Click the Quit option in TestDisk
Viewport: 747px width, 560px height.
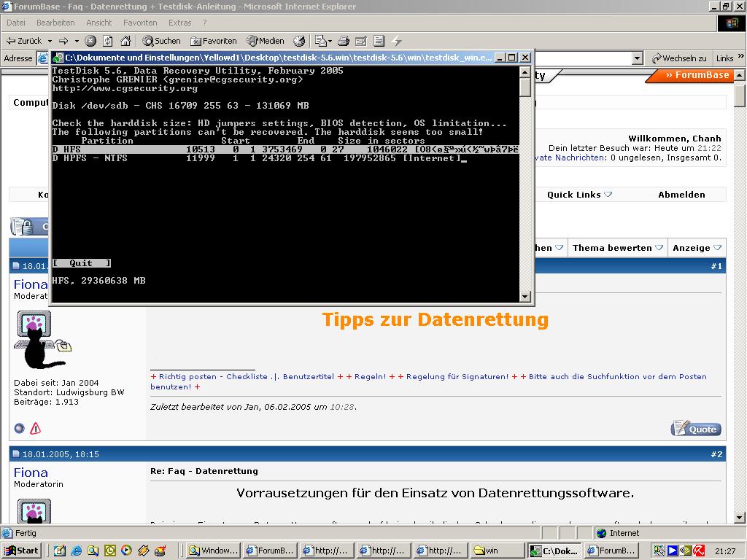coord(82,262)
